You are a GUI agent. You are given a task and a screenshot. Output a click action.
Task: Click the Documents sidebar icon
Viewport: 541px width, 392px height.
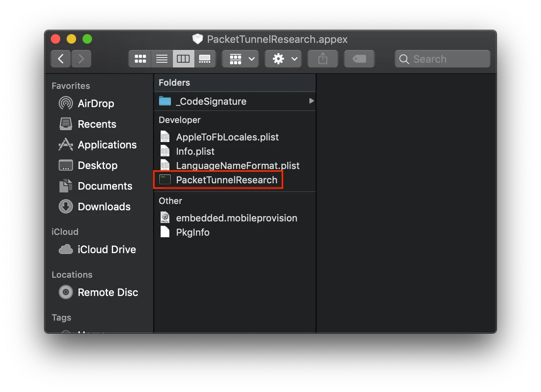(x=66, y=186)
